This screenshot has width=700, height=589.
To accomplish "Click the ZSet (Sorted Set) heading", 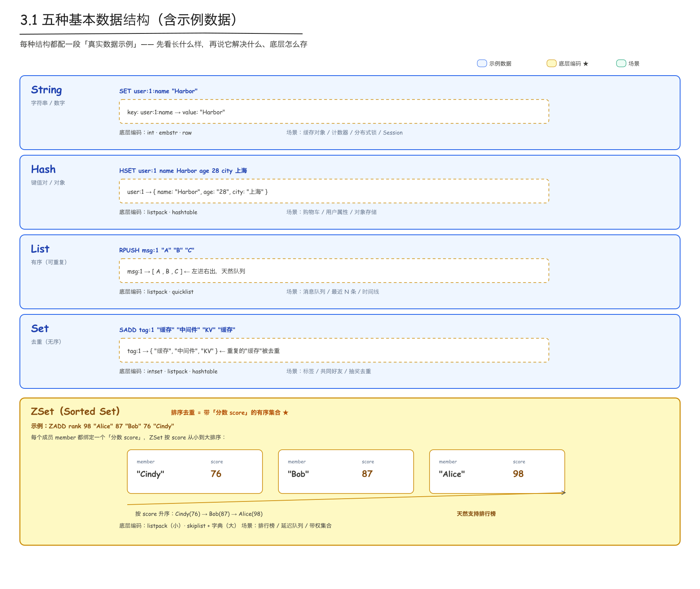I will 76,412.
